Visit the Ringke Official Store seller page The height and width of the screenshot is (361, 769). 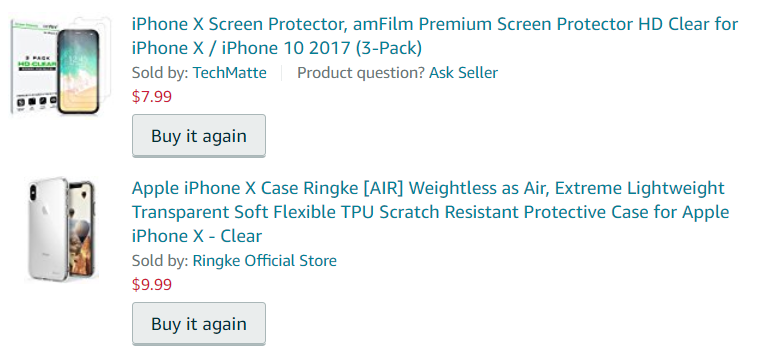tap(264, 260)
